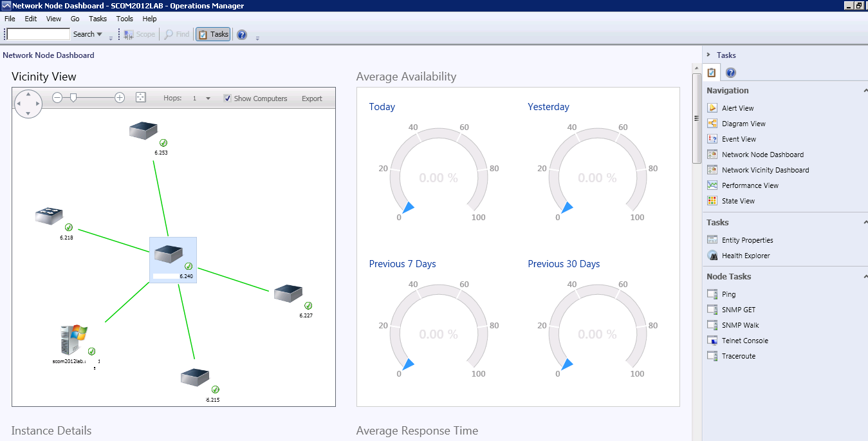Viewport: 868px width, 441px height.
Task: Click the Scope toolbar button
Action: [x=140, y=35]
